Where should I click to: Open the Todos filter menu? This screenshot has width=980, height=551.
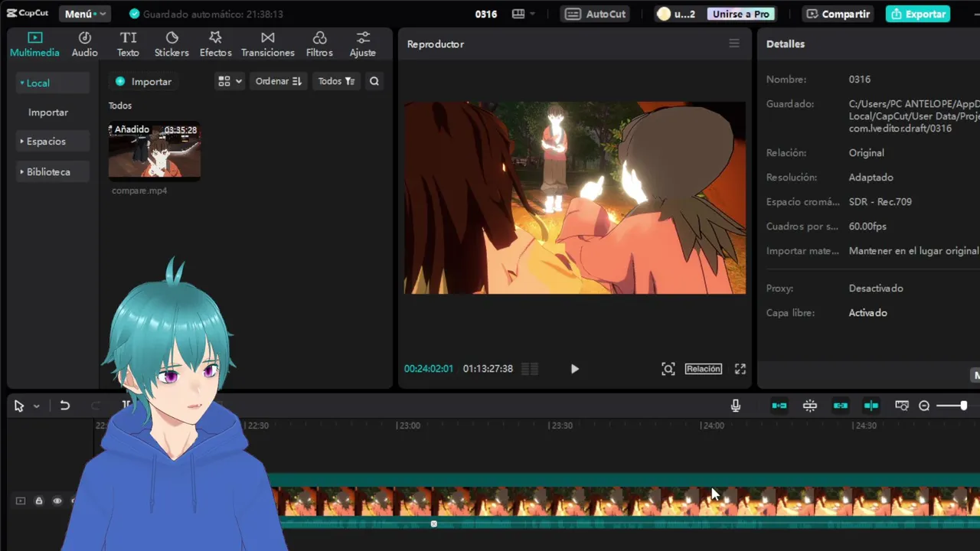pos(336,81)
